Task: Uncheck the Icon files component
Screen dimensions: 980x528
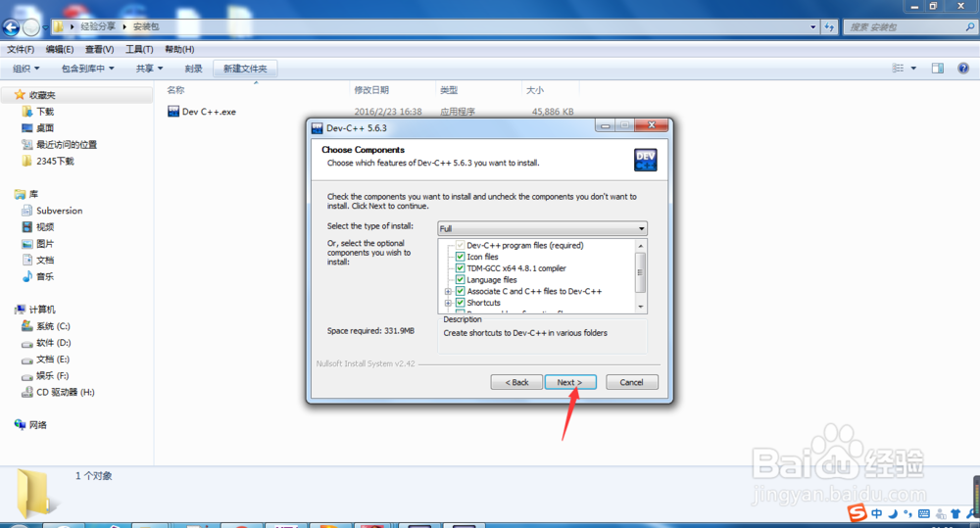Action: tap(460, 257)
